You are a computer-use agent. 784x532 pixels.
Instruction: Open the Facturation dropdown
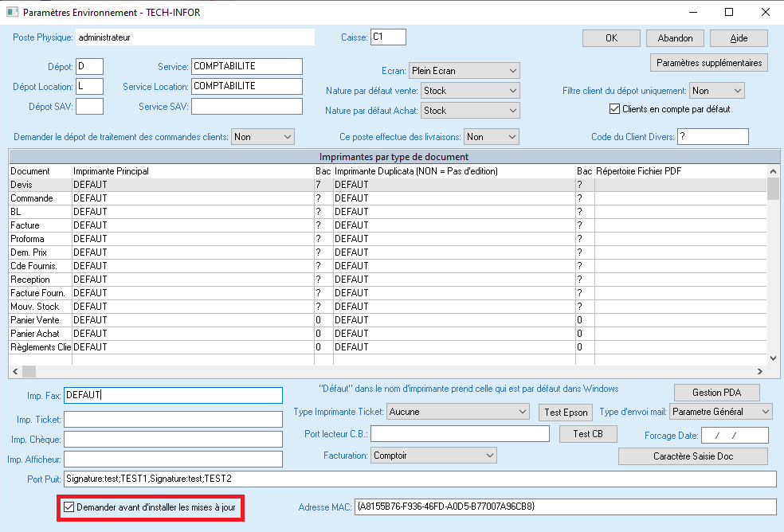pyautogui.click(x=433, y=455)
